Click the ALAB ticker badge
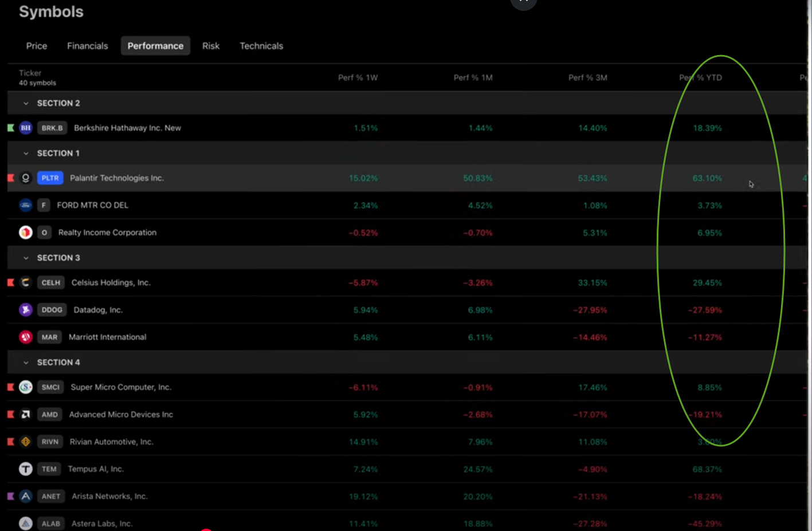Screen dimensions: 812x531 [x=51, y=524]
